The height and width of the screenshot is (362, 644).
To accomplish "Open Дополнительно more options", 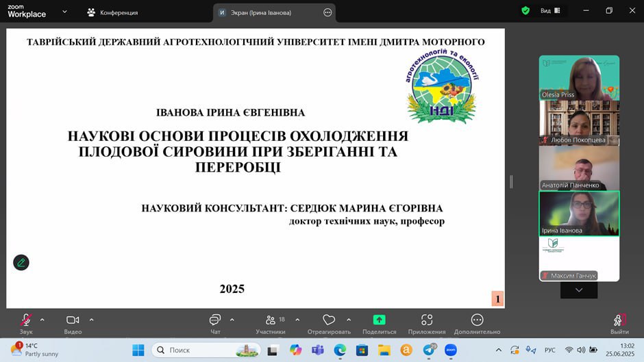I will (477, 324).
